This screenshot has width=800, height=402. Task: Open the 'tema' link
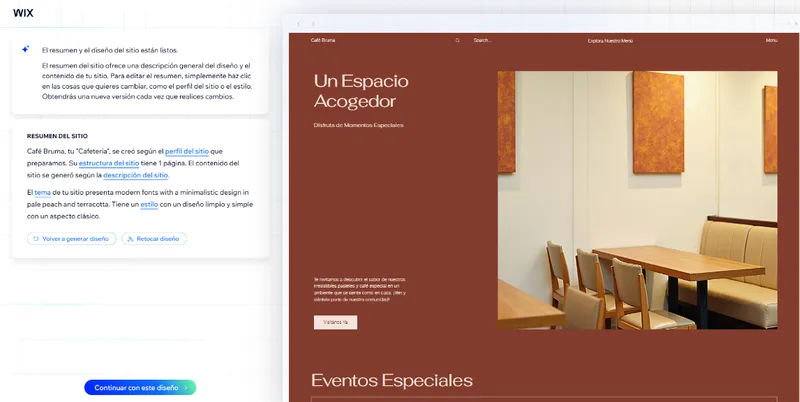point(42,192)
